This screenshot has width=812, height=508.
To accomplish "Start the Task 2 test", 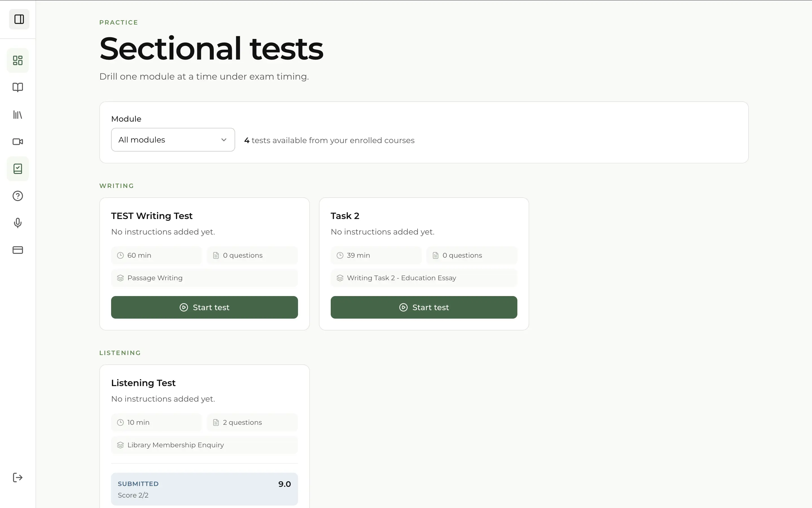I will pos(424,307).
